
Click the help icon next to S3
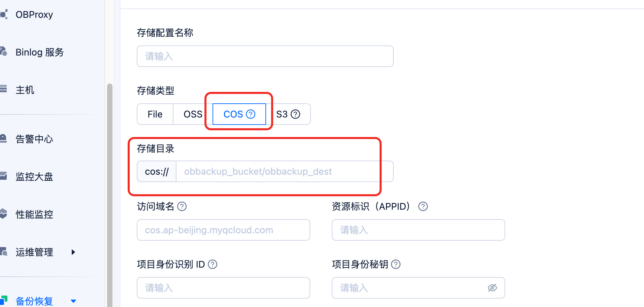pyautogui.click(x=295, y=114)
